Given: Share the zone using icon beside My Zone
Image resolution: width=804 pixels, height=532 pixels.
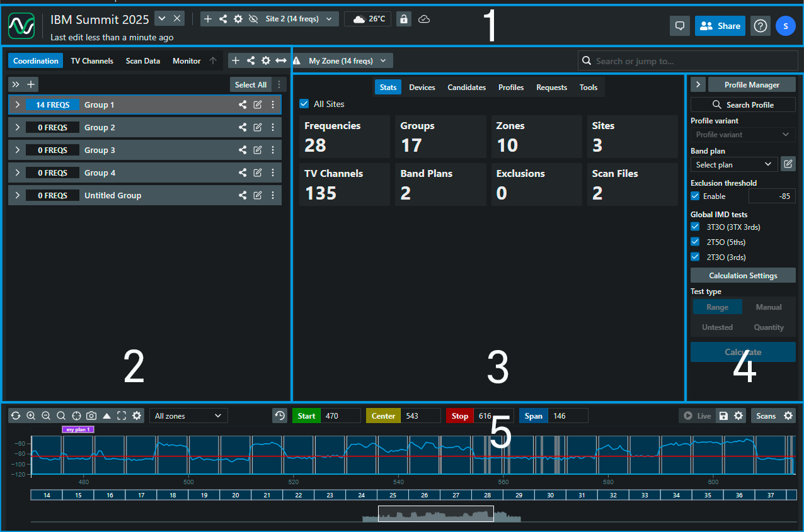Looking at the screenshot, I should [251, 61].
